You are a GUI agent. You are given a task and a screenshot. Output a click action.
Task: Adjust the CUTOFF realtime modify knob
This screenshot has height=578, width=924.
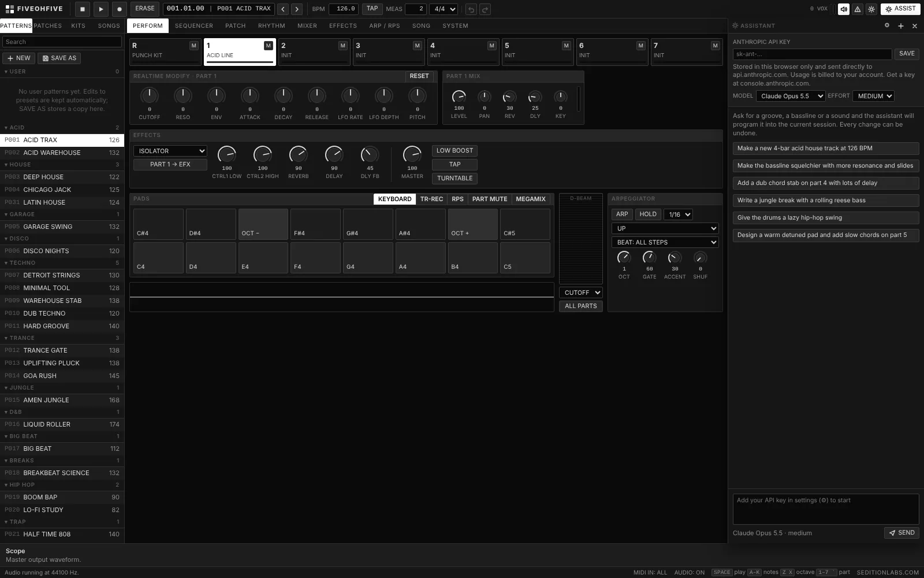(x=150, y=95)
